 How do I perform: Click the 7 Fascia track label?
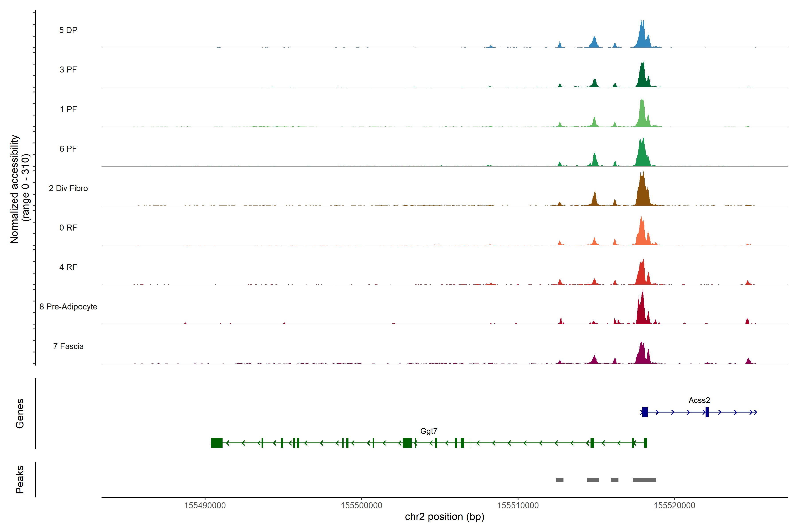tap(68, 346)
